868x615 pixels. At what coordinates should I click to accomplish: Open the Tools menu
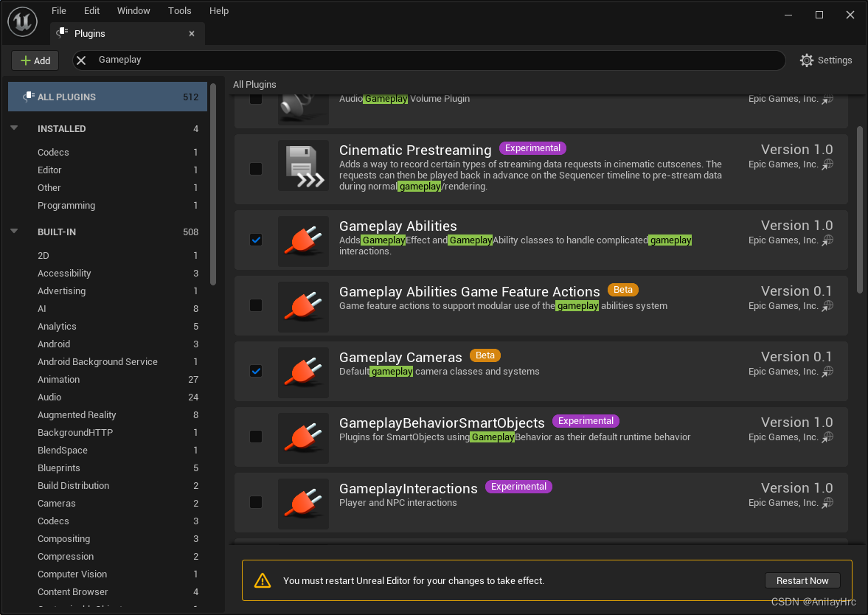180,10
